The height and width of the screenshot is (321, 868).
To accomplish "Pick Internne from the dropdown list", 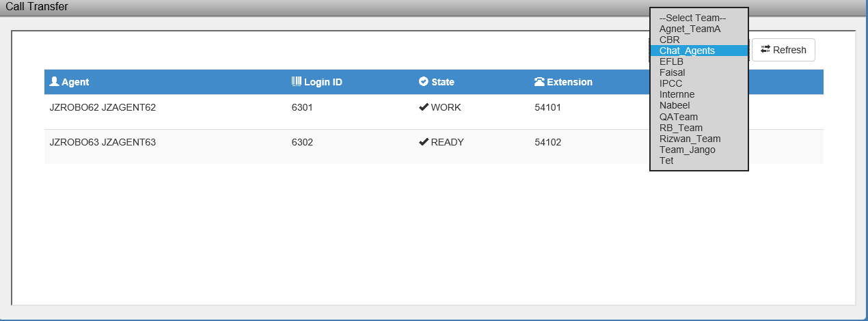I will coord(677,94).
